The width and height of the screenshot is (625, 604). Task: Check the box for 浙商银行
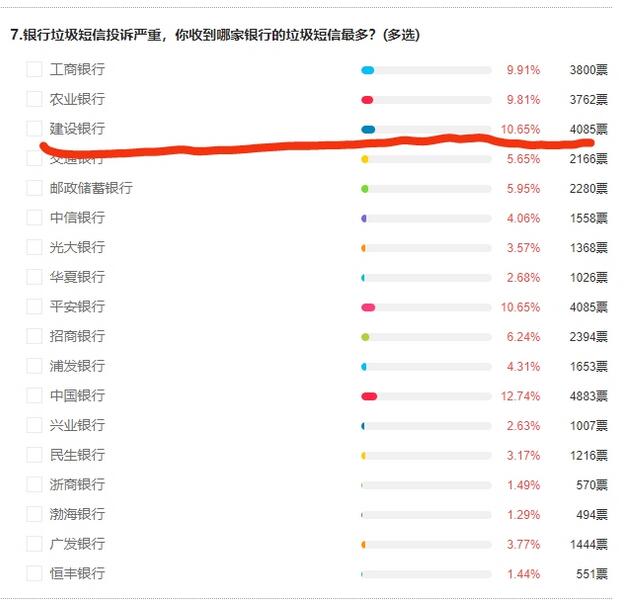click(x=34, y=484)
